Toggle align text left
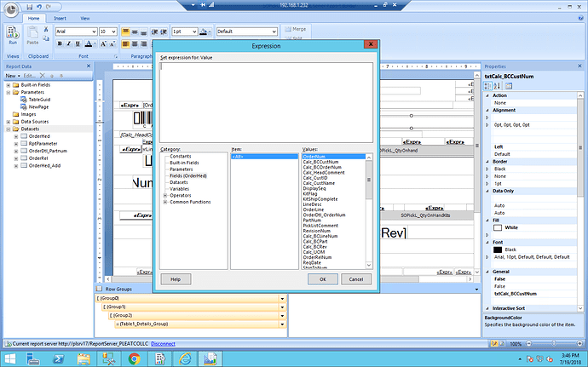The image size is (588, 367). (125, 44)
